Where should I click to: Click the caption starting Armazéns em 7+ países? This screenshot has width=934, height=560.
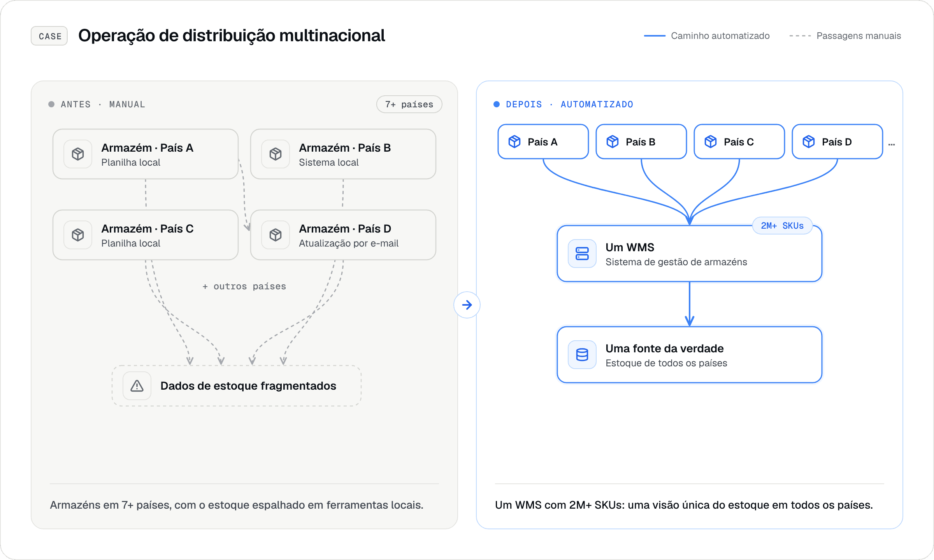click(x=237, y=505)
